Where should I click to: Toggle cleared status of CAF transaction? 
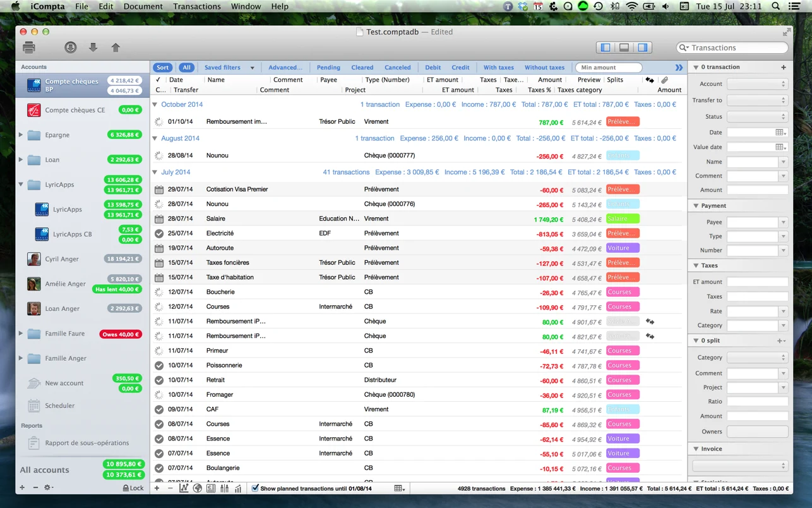[159, 409]
